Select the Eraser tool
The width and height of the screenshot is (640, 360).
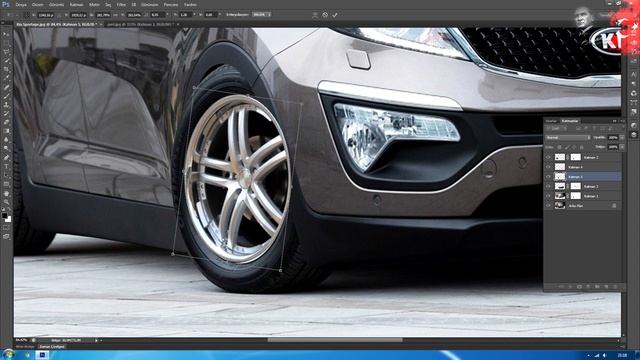click(6, 122)
